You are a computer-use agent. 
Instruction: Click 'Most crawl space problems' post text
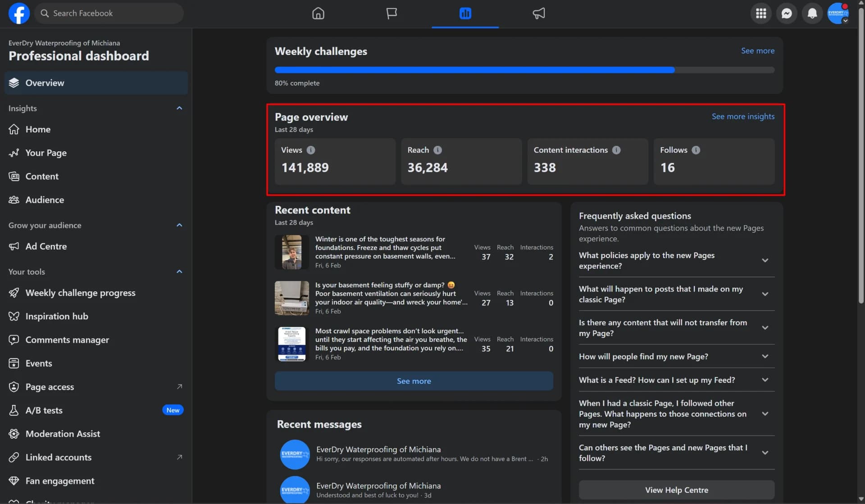coord(391,340)
